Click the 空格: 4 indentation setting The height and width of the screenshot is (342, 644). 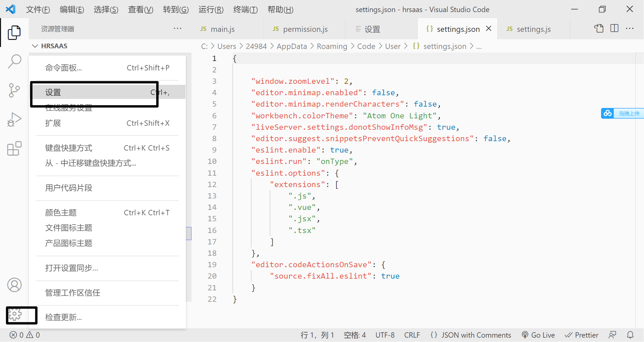[x=355, y=335]
